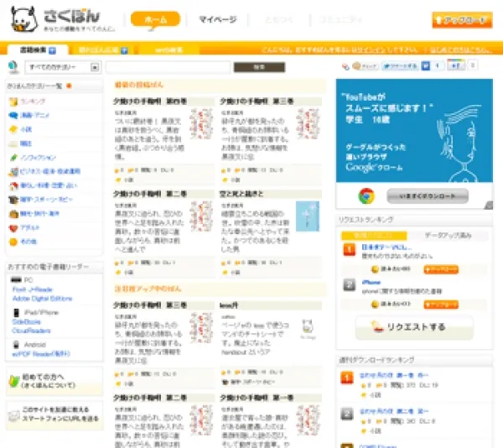Expand the plus icon on 書籍検索 tab

click(x=52, y=51)
